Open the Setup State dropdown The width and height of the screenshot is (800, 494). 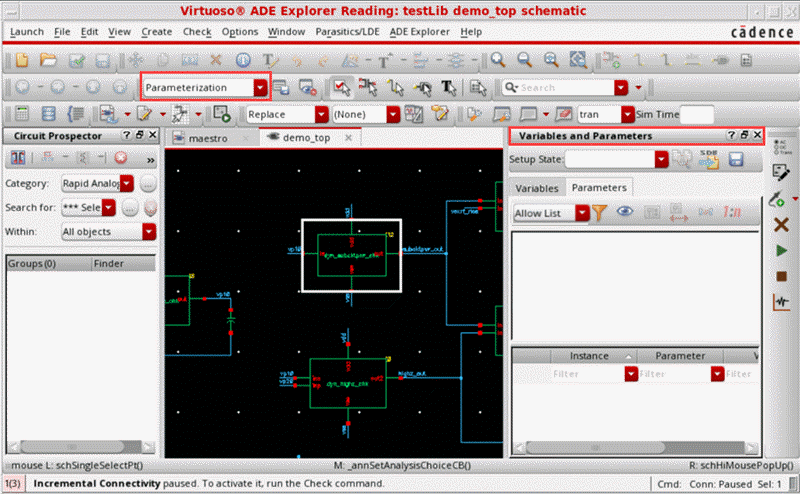click(x=661, y=160)
